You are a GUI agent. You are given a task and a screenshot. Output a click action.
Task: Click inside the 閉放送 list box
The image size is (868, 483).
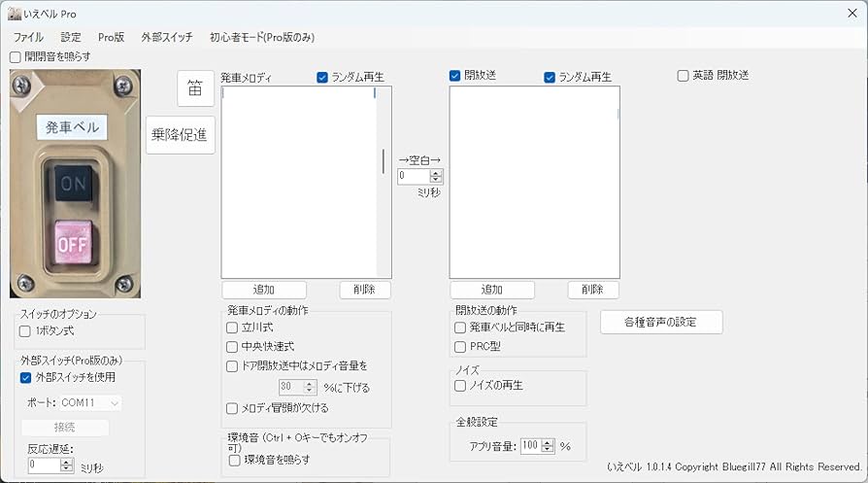(x=534, y=182)
